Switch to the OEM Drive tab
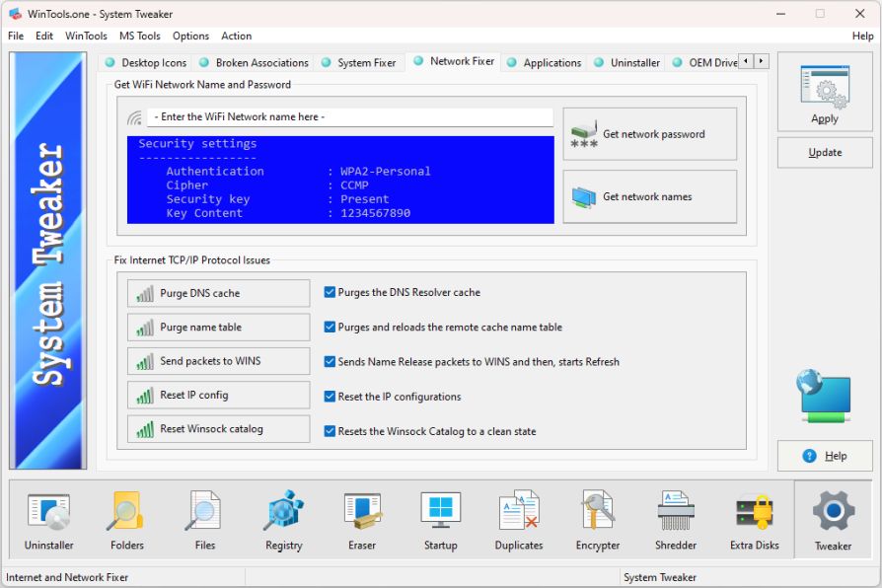The width and height of the screenshot is (882, 588). tap(704, 62)
